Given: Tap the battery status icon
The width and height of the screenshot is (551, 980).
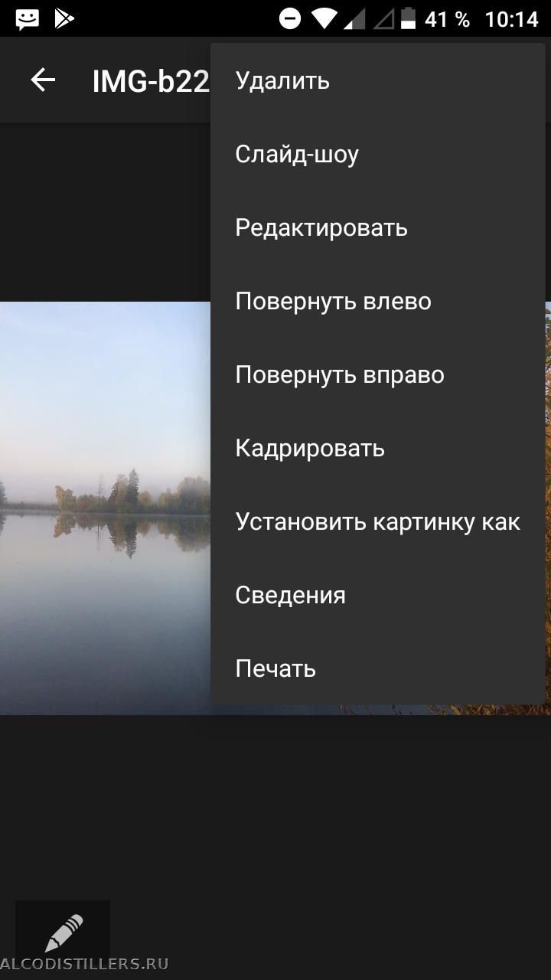Looking at the screenshot, I should 409,18.
